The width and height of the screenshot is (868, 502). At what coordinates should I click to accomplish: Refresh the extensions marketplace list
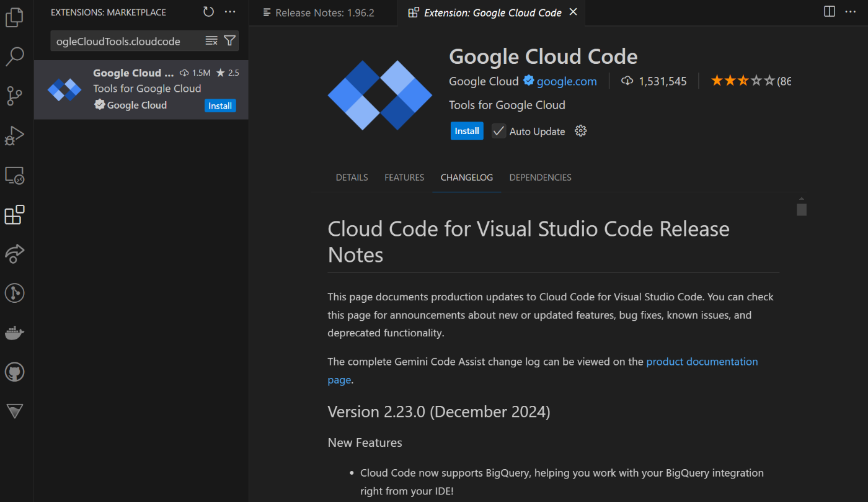[x=208, y=11]
